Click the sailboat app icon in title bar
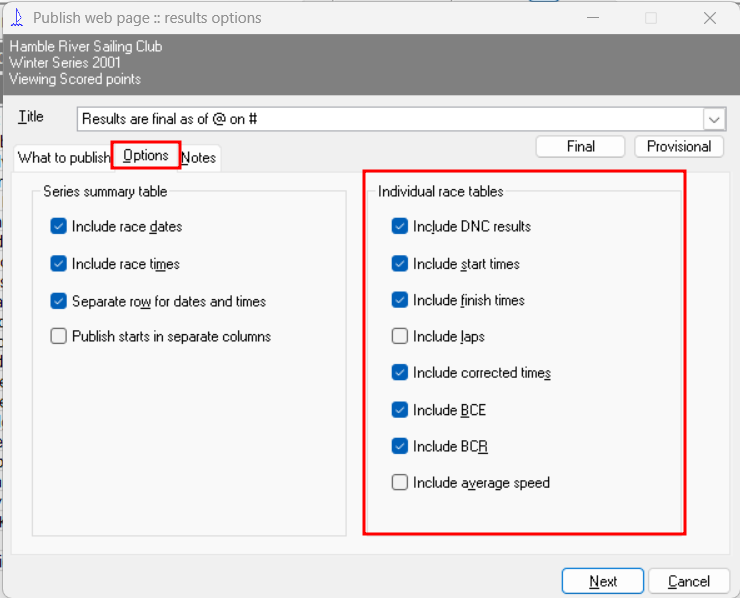This screenshot has width=740, height=598. (17, 18)
